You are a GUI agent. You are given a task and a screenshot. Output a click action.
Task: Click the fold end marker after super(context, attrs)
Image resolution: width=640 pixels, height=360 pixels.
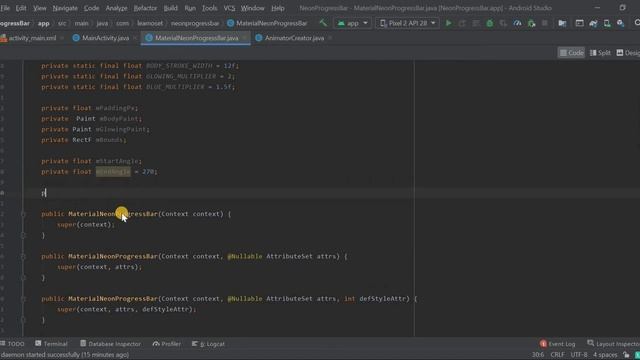click(23, 278)
